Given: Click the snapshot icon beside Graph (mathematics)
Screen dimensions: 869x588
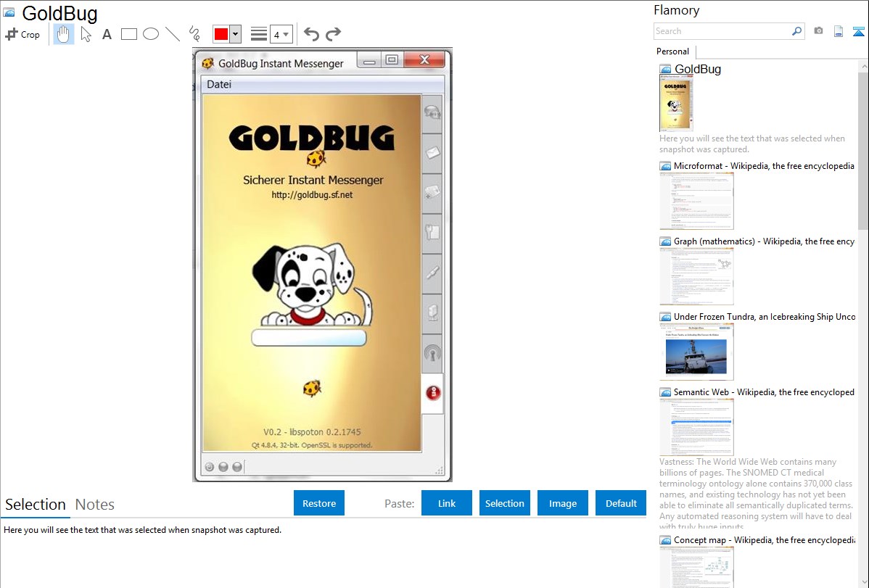Looking at the screenshot, I should coord(665,241).
